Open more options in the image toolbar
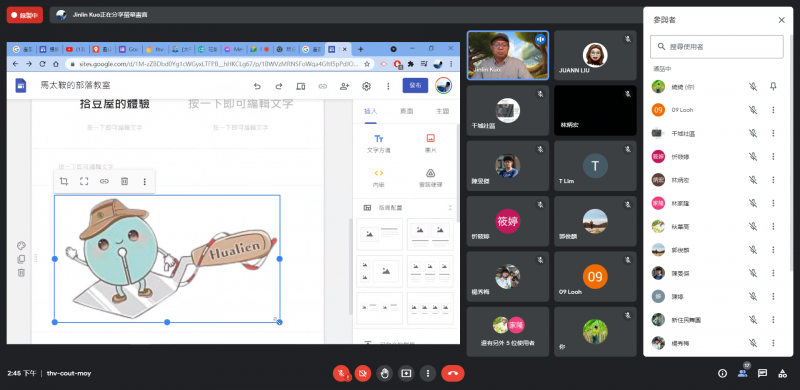The height and width of the screenshot is (390, 800). [x=144, y=181]
